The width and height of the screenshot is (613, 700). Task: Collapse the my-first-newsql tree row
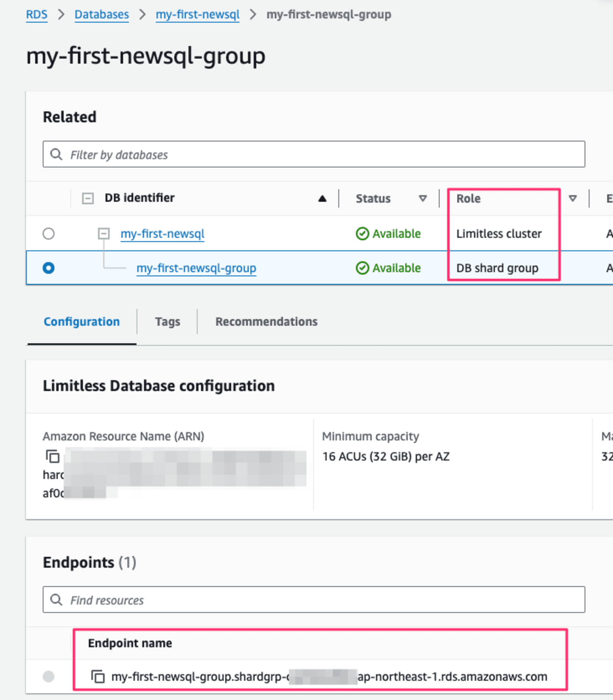click(104, 233)
